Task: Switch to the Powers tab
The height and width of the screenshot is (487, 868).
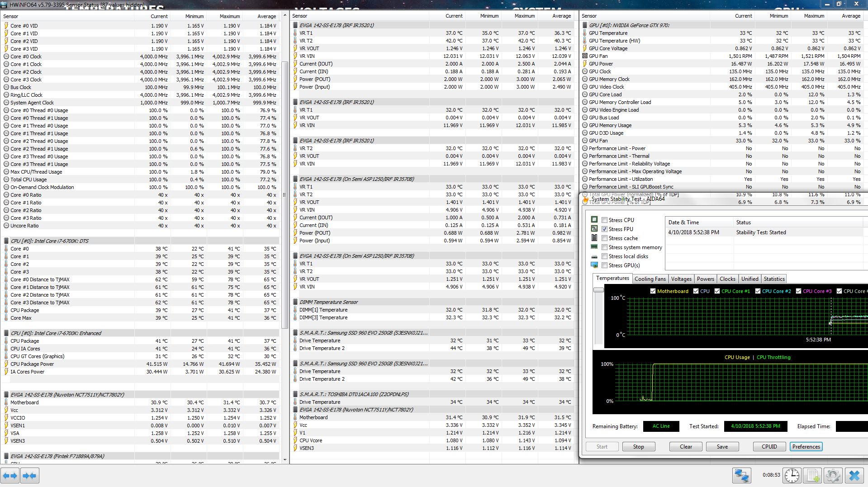Action: pos(706,279)
